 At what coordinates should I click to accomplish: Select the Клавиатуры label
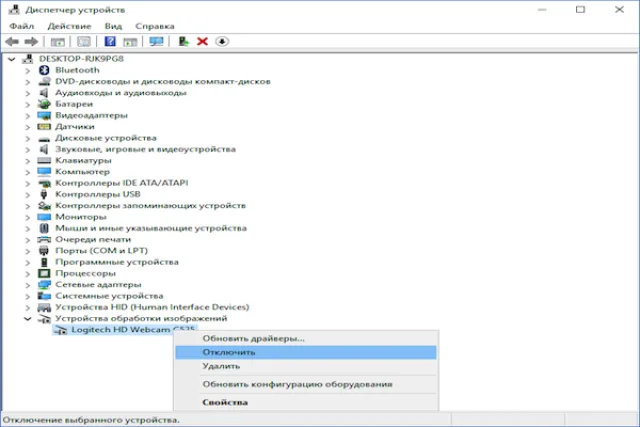83,160
